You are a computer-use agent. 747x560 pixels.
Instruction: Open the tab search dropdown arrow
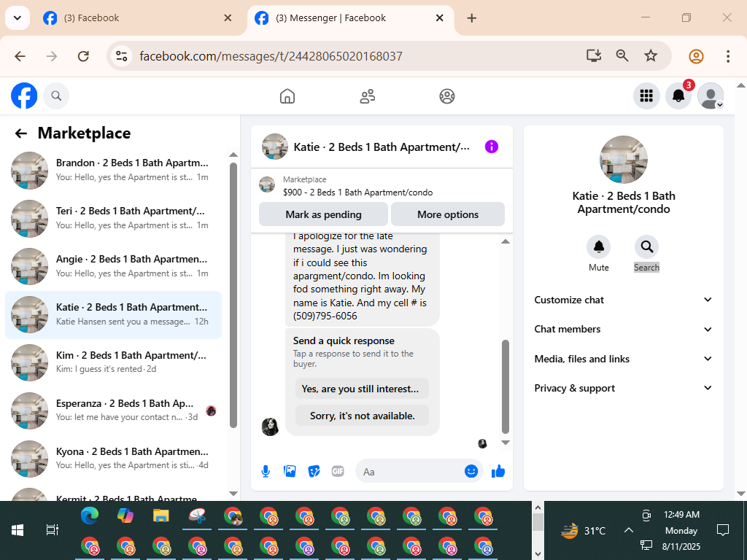(x=18, y=18)
